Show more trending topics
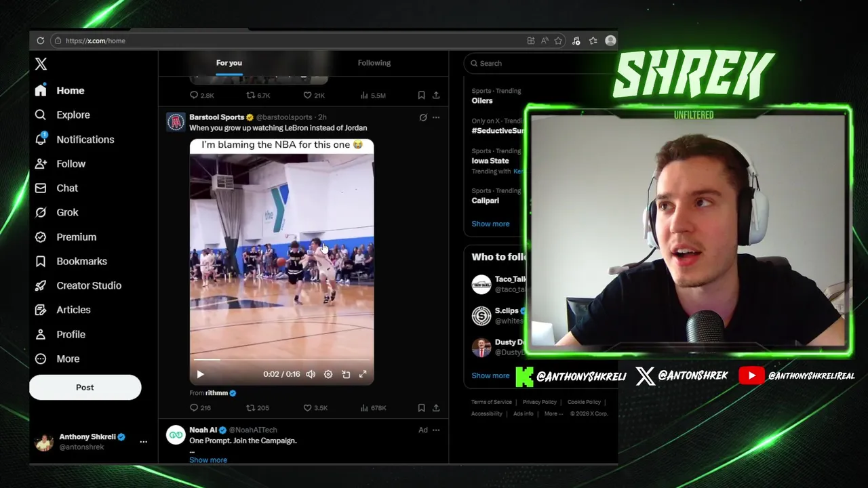Viewport: 868px width, 488px height. pyautogui.click(x=490, y=224)
